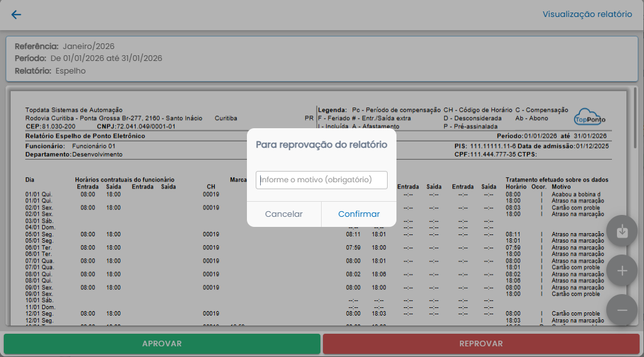
Task: Click the 'Para reprovação do relatório' dialog title
Action: click(x=321, y=145)
